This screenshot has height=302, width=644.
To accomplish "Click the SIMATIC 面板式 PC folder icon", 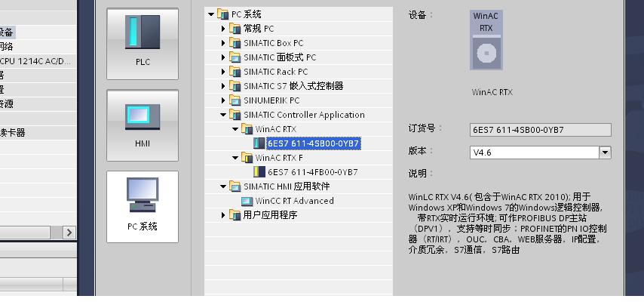I will (235, 57).
